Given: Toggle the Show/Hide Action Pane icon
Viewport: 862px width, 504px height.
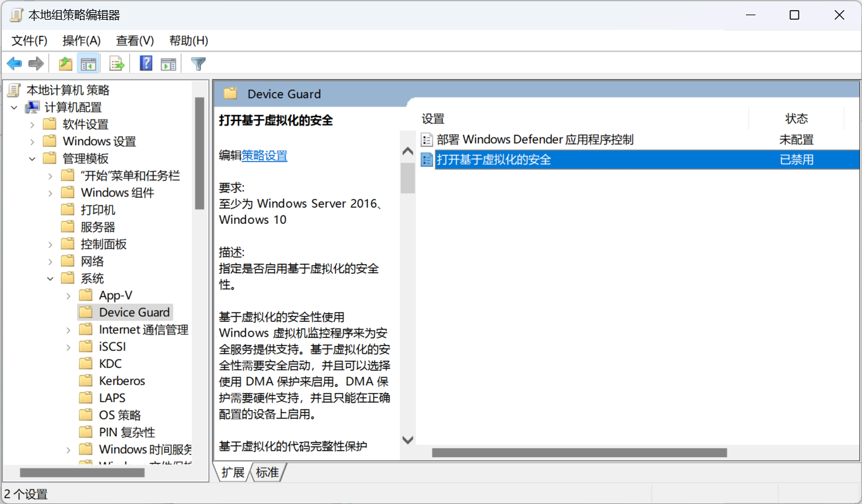Looking at the screenshot, I should coord(168,64).
